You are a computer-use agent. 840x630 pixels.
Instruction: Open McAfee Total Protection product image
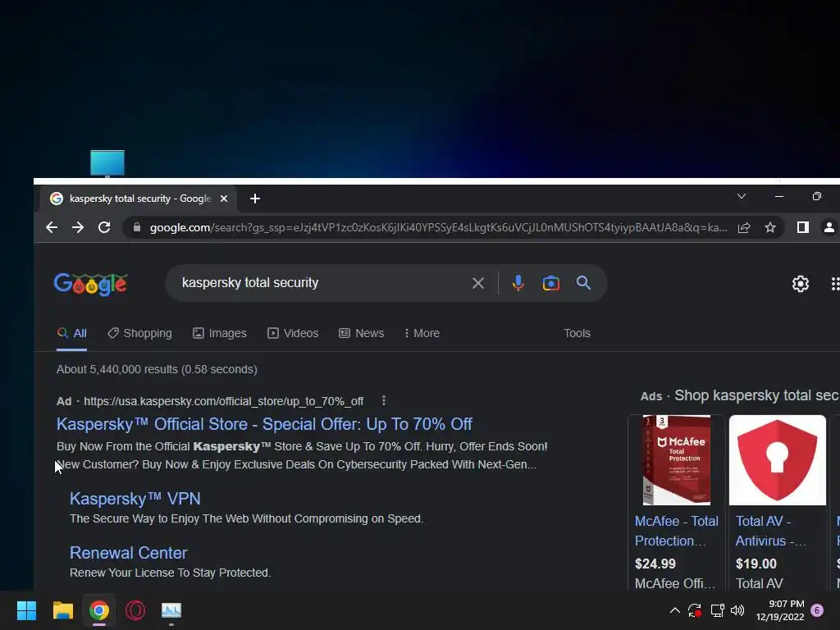pos(677,460)
